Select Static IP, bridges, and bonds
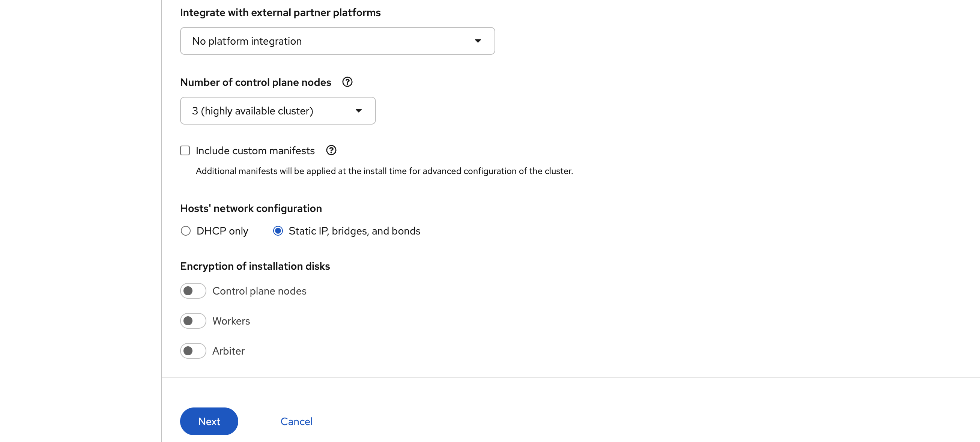Image resolution: width=980 pixels, height=442 pixels. (x=278, y=230)
